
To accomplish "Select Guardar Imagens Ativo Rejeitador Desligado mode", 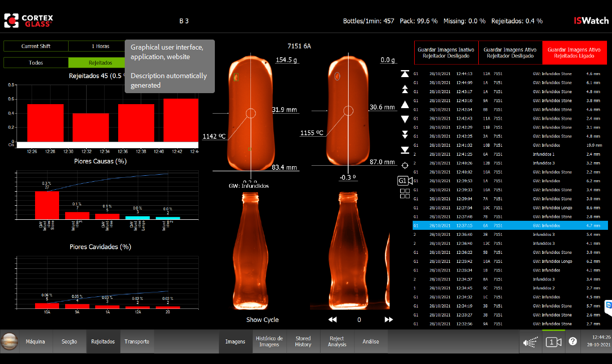I will [510, 53].
